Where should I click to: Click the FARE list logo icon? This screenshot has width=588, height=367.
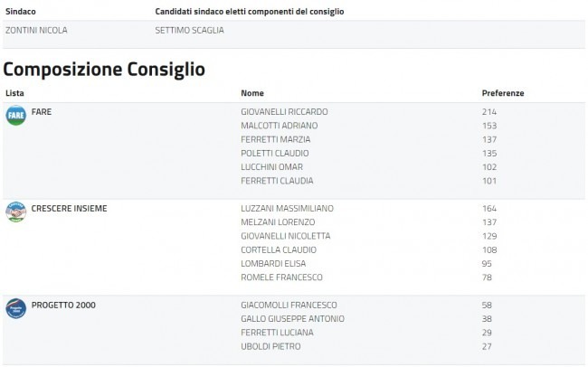pyautogui.click(x=16, y=116)
